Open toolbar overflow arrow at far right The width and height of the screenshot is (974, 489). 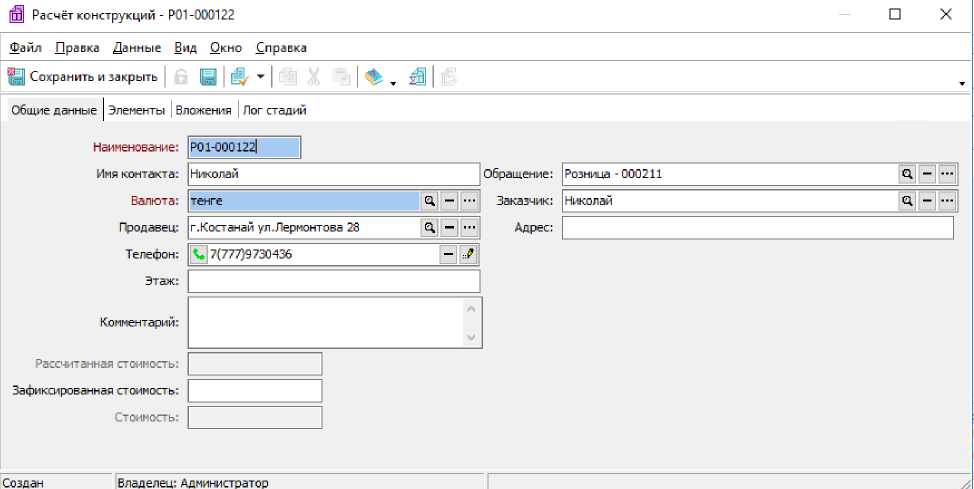tap(962, 83)
